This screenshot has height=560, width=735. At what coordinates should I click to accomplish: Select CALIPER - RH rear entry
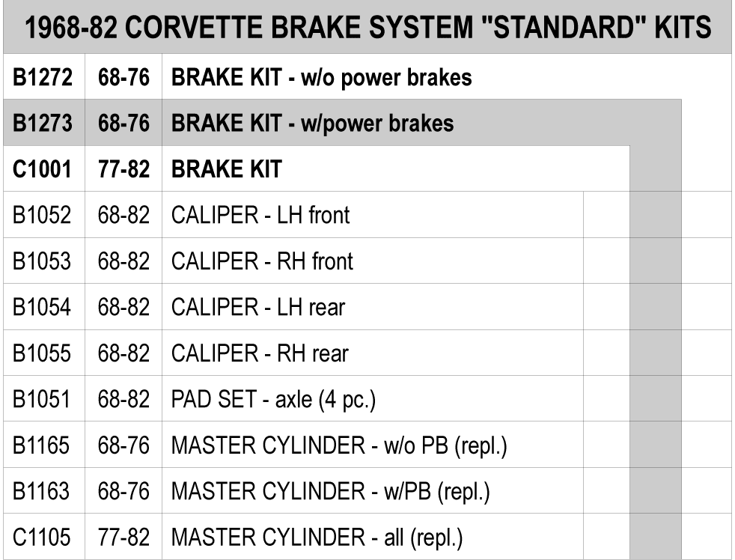click(260, 353)
